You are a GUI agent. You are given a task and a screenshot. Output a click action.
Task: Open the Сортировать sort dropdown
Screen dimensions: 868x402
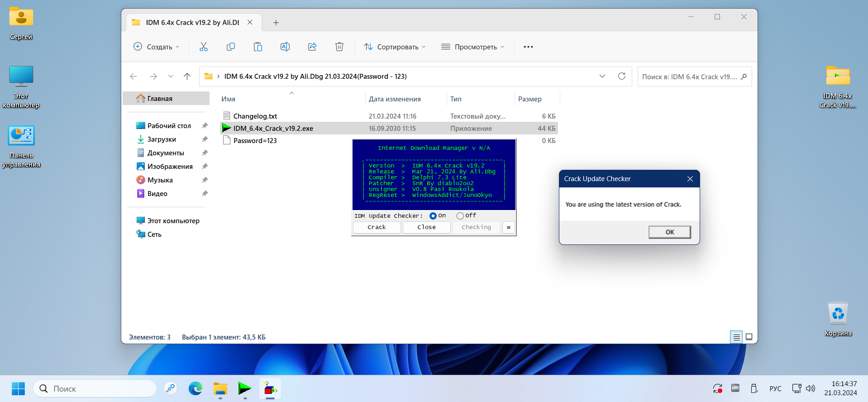pyautogui.click(x=395, y=47)
